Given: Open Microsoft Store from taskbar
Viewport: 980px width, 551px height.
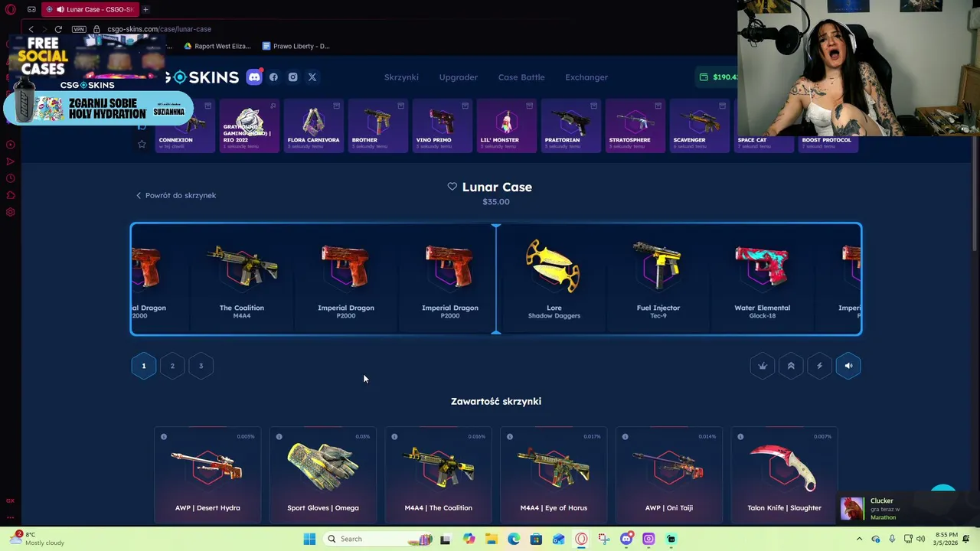Looking at the screenshot, I should coord(536,539).
